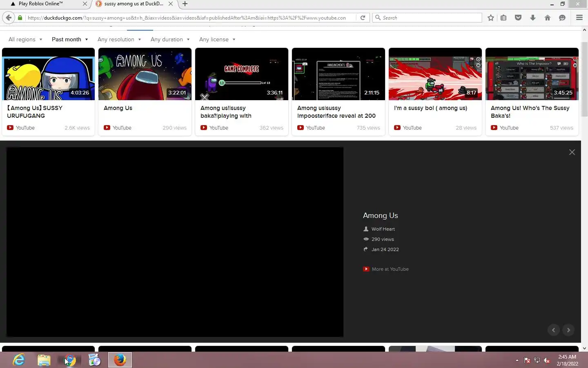Open File Explorer folder on taskbar

[x=44, y=360]
